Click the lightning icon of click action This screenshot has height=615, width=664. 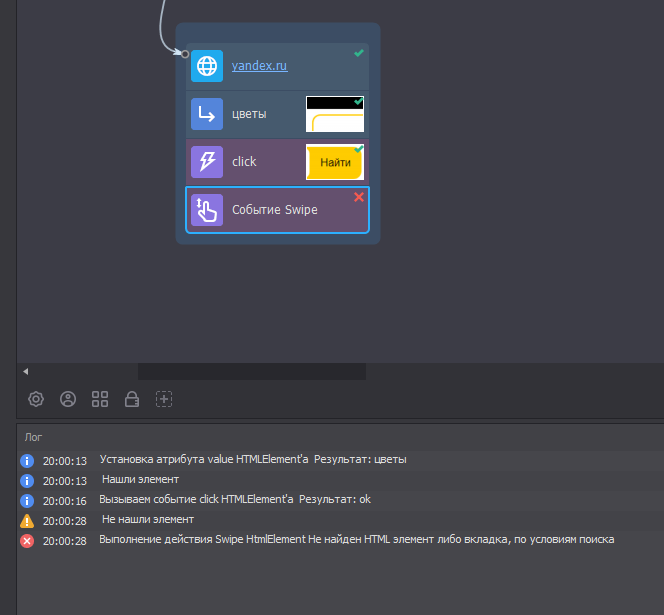[x=207, y=162]
